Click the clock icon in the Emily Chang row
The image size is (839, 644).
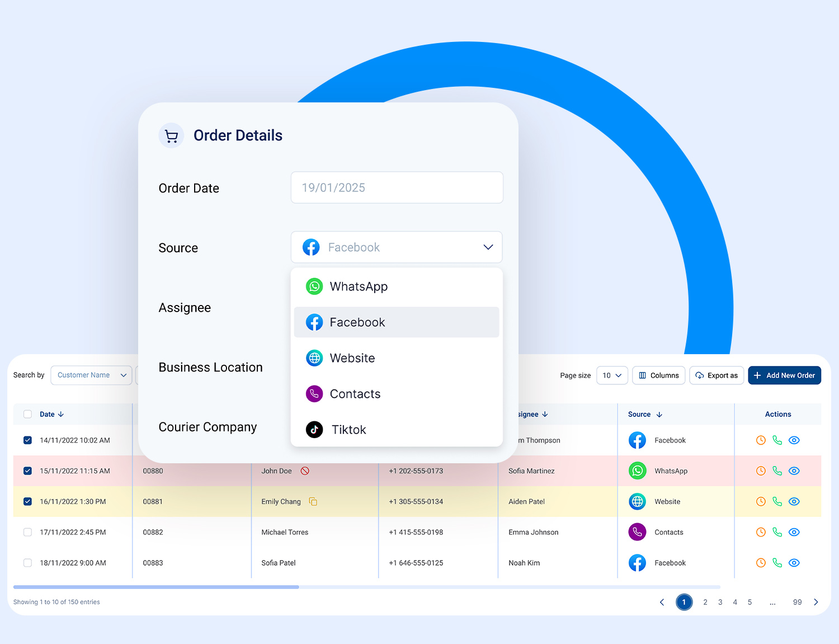pyautogui.click(x=761, y=502)
